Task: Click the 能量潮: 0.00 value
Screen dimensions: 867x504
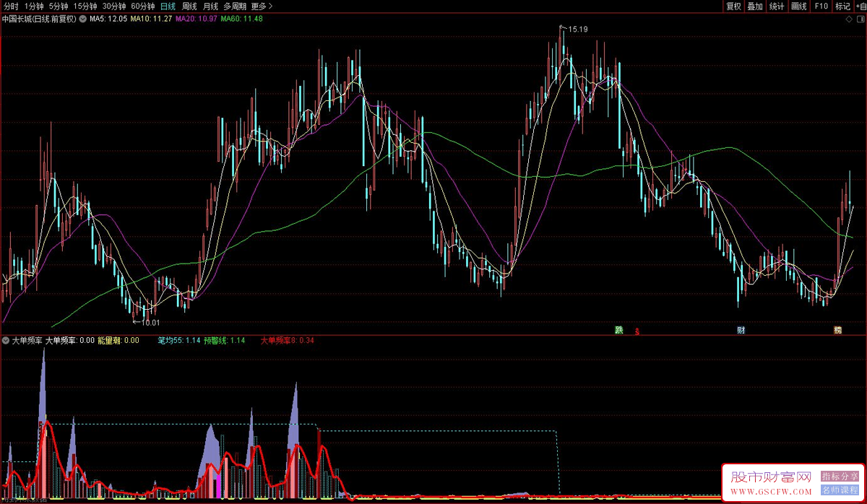Action: click(118, 340)
